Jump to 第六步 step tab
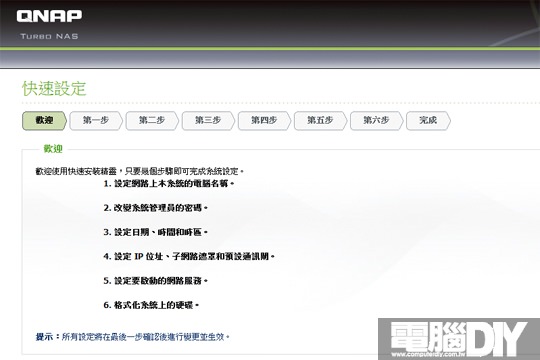Screen dimensions: 540x360 [377, 121]
